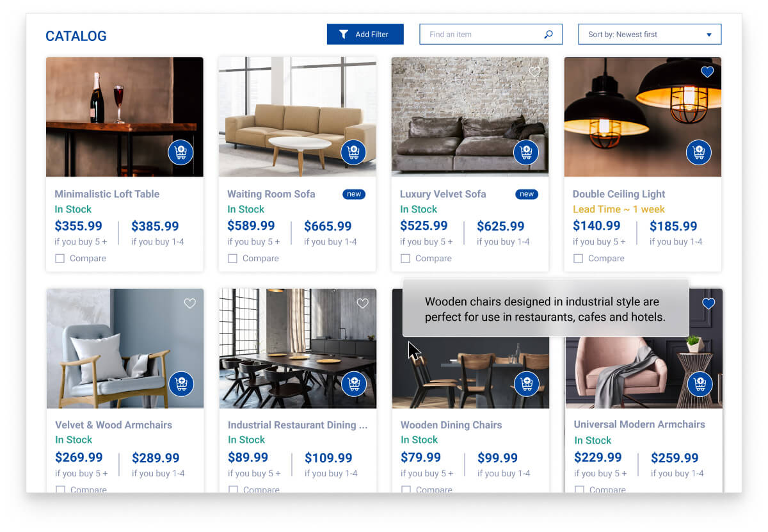This screenshot has height=532, width=768.
Task: Open the Sort by Newest first dropdown
Action: point(650,35)
